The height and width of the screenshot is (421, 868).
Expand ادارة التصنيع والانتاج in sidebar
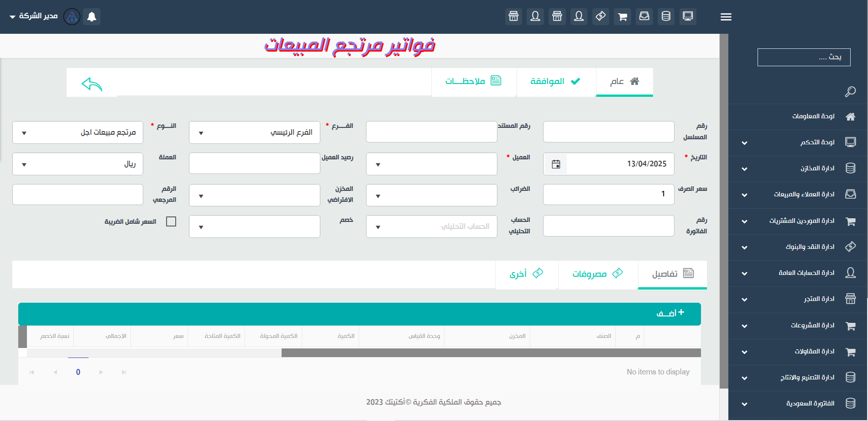pos(798,378)
